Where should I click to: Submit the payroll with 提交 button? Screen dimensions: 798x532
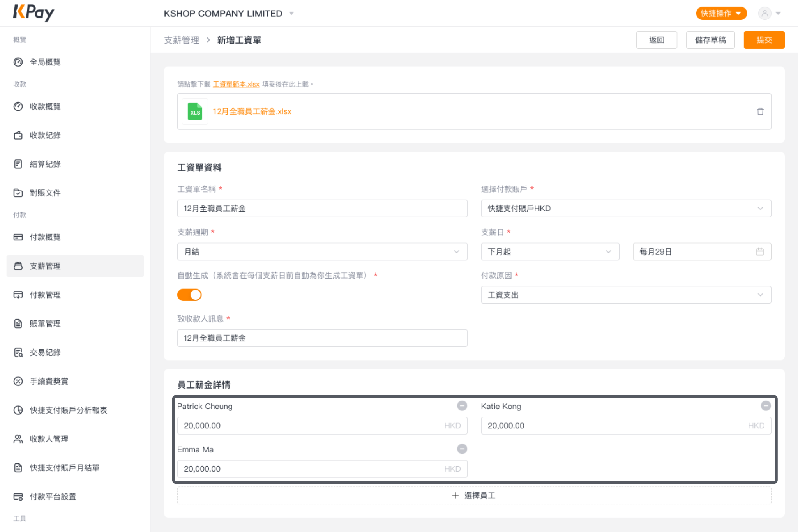coord(764,40)
